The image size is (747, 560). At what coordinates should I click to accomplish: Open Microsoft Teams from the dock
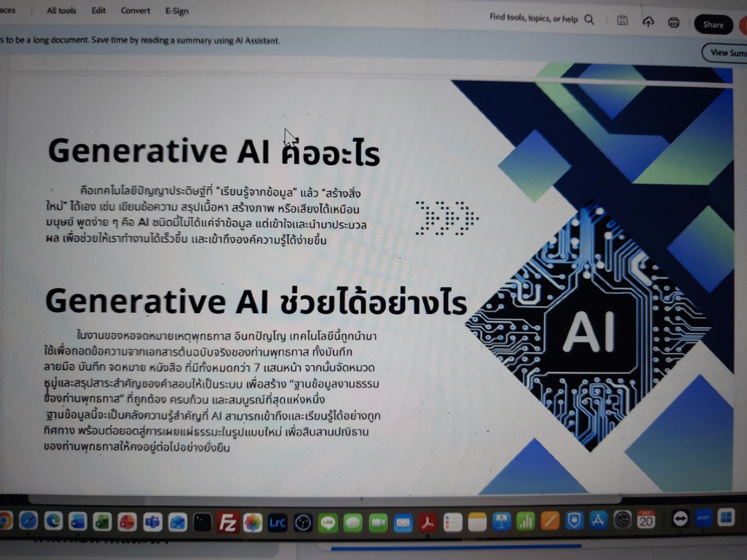tap(152, 522)
